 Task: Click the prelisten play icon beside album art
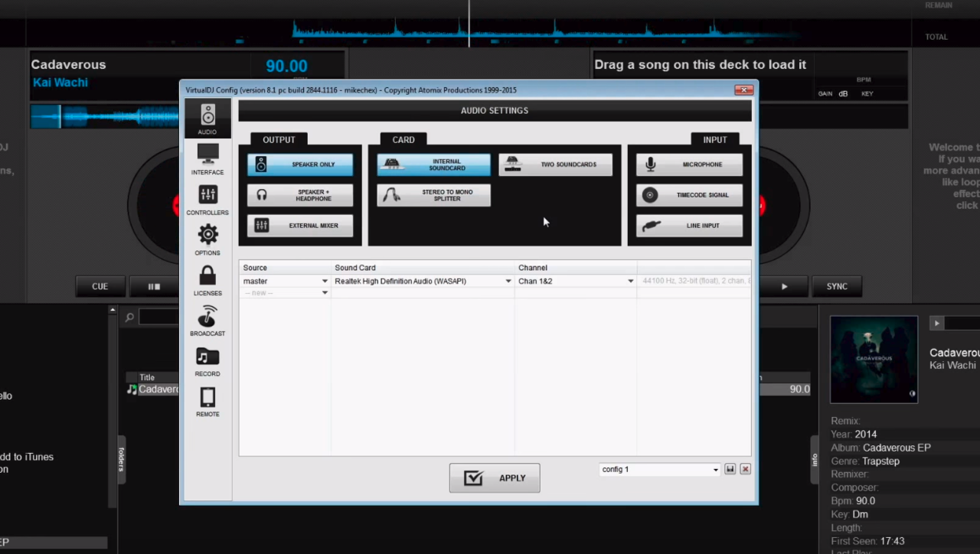click(x=936, y=323)
